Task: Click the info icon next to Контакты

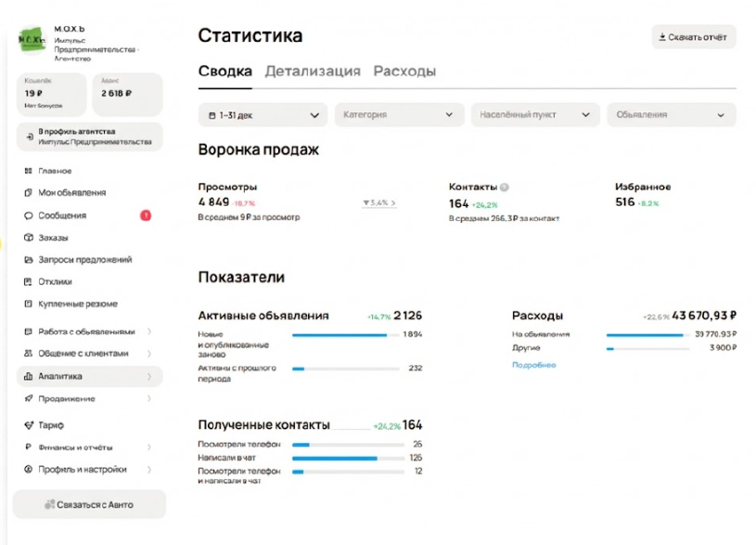Action: pos(505,187)
